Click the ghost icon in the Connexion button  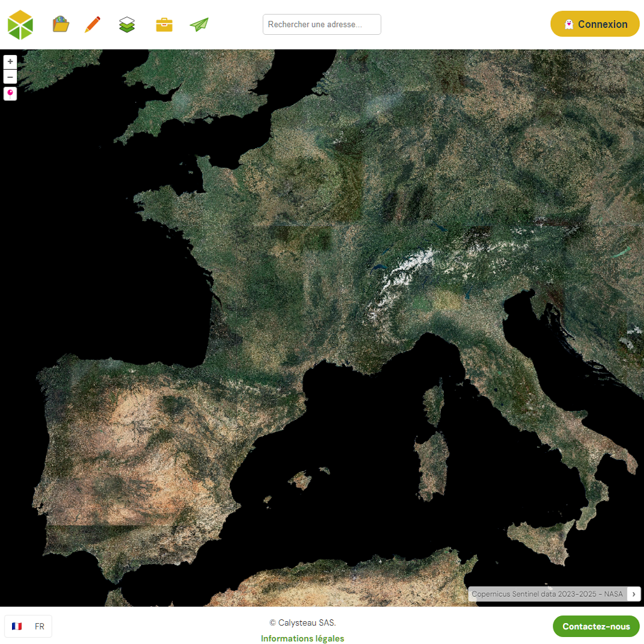[569, 24]
